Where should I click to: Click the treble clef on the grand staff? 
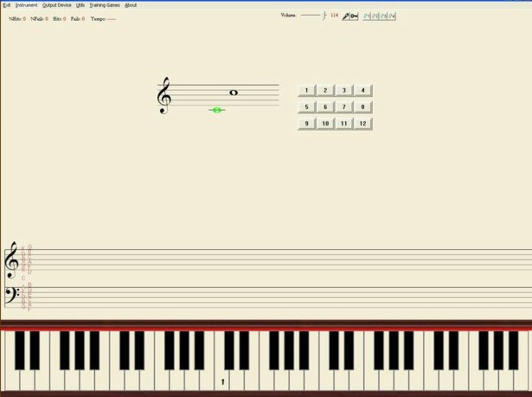click(11, 260)
